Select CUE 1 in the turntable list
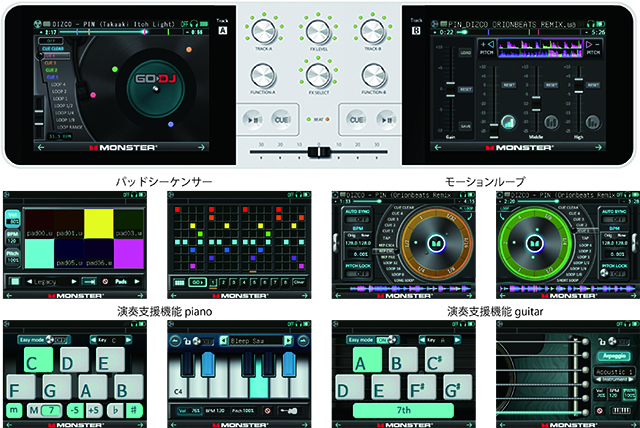This screenshot has width=640, height=428. point(52,77)
